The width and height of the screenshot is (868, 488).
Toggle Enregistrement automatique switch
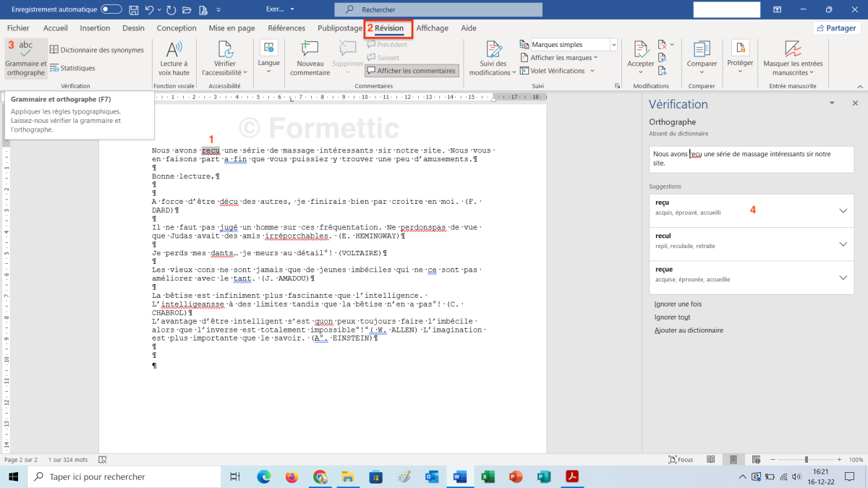[x=111, y=9]
